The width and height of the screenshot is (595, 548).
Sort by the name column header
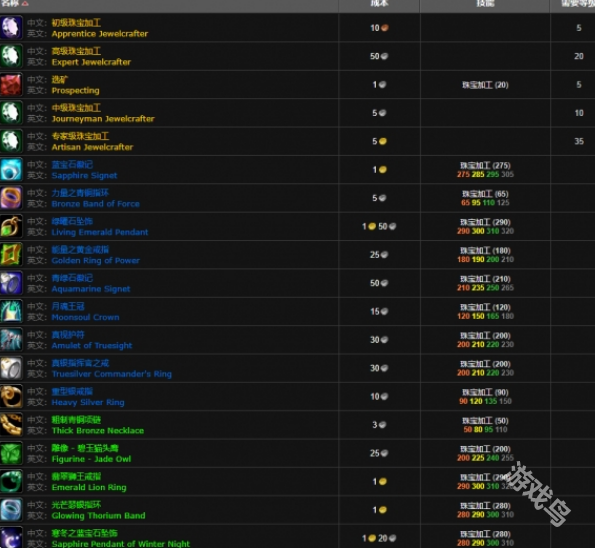(x=11, y=3)
